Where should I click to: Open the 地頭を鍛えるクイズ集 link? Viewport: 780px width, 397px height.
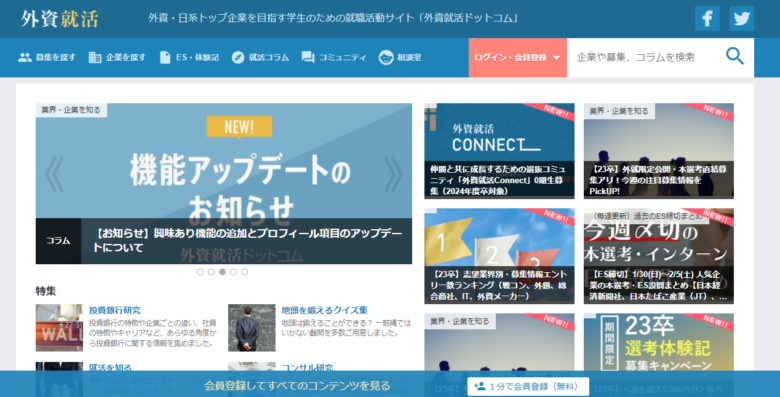[324, 310]
